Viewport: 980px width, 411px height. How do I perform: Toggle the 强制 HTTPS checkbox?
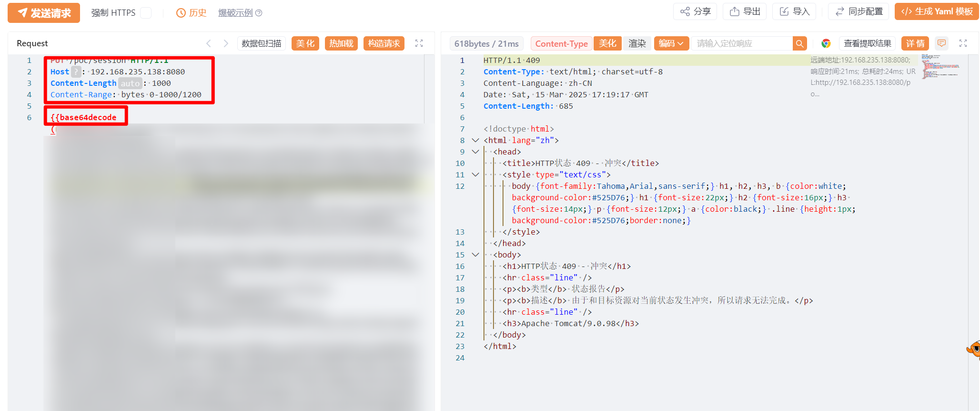pos(146,13)
